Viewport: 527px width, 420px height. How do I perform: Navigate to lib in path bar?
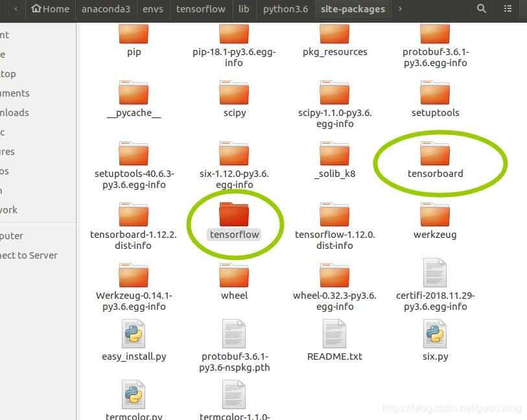point(244,8)
